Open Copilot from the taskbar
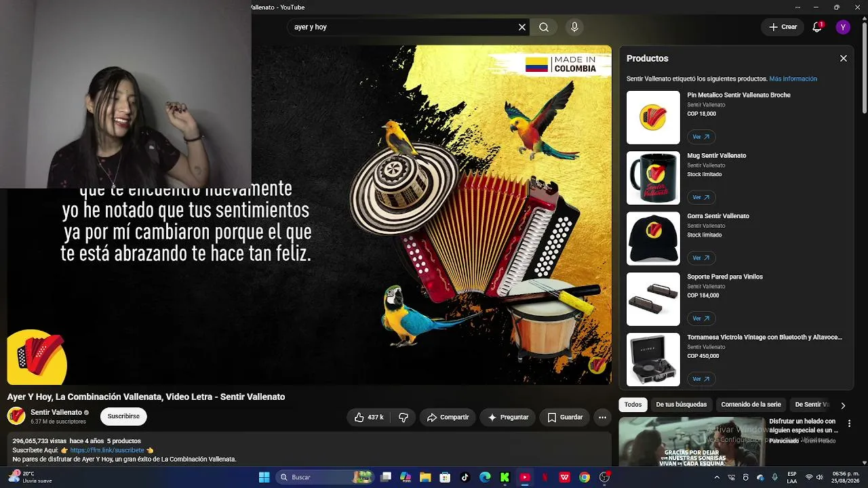 pos(406,477)
